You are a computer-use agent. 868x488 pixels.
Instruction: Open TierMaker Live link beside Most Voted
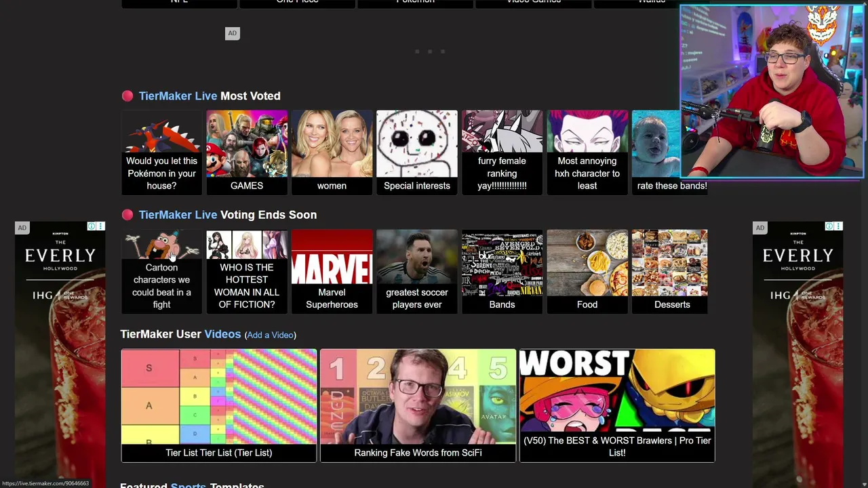[x=178, y=96]
